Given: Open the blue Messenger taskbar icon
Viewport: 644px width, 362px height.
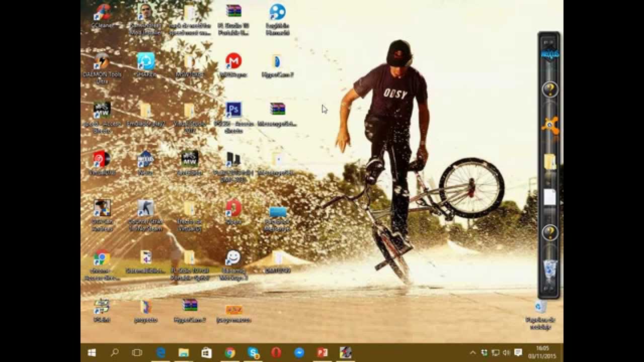Looking at the screenshot, I should (299, 353).
